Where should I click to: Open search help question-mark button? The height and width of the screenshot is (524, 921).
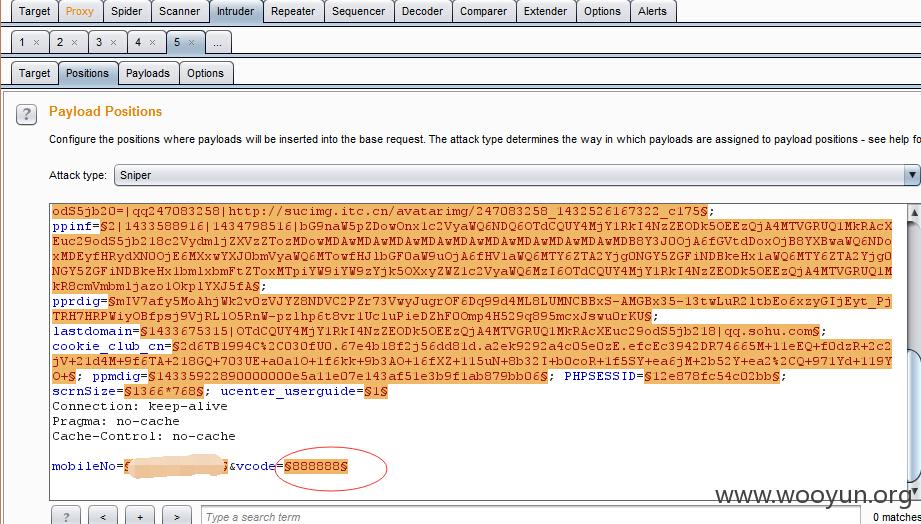(x=65, y=516)
